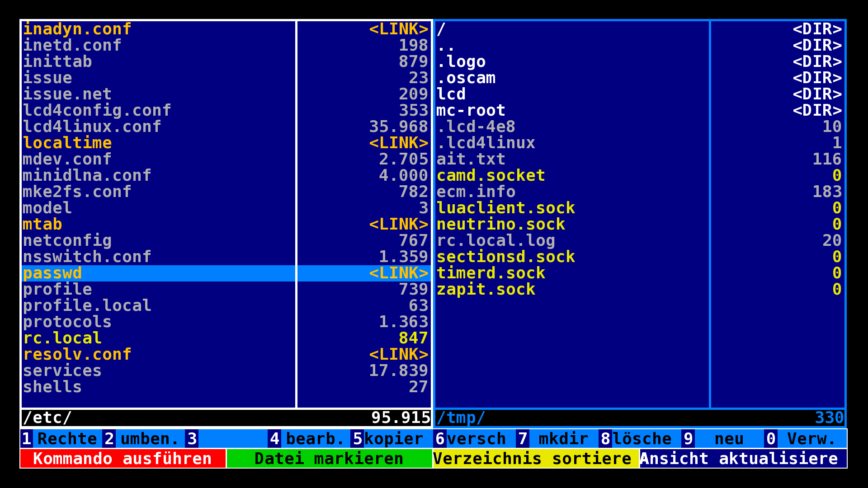Choose the '6 versch' move function

[474, 439]
